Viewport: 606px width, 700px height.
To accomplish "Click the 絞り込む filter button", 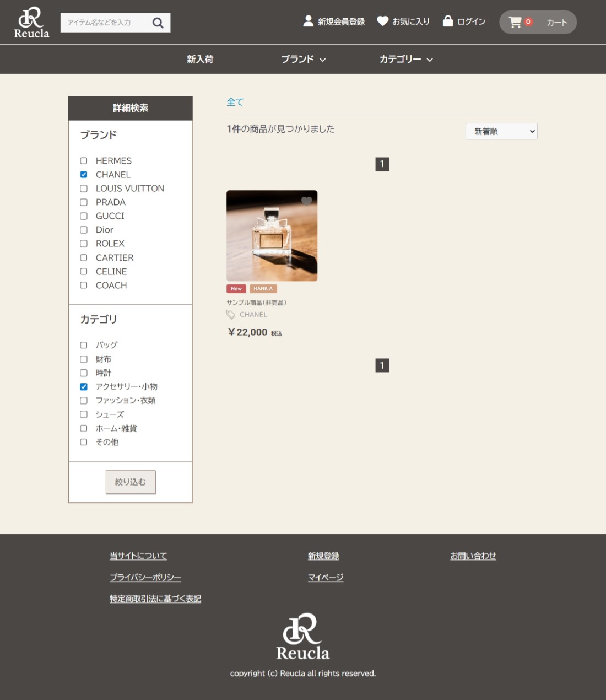I will pyautogui.click(x=131, y=482).
